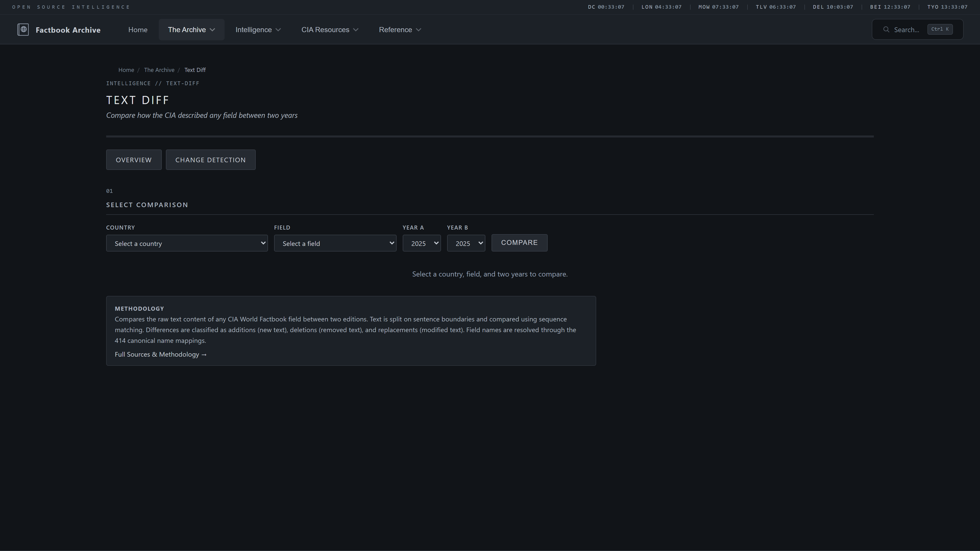Click the Home breadcrumb link
This screenshot has height=551, width=980.
tap(126, 70)
